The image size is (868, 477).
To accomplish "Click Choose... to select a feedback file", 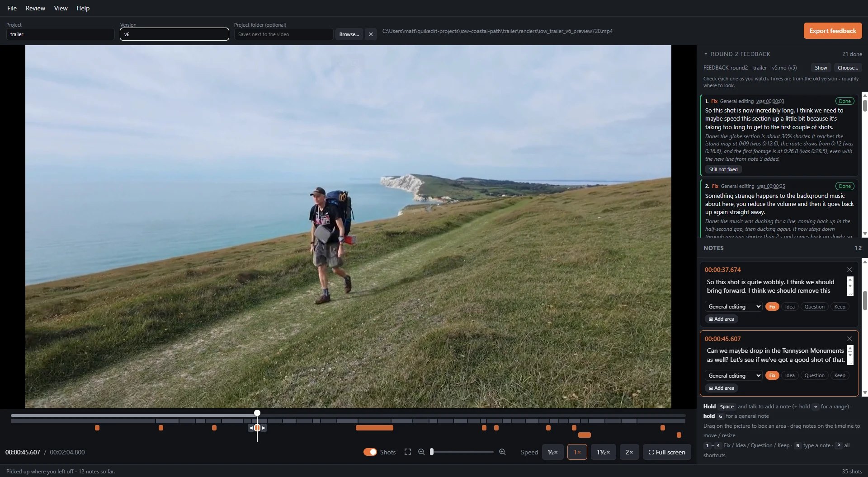I will tap(848, 68).
